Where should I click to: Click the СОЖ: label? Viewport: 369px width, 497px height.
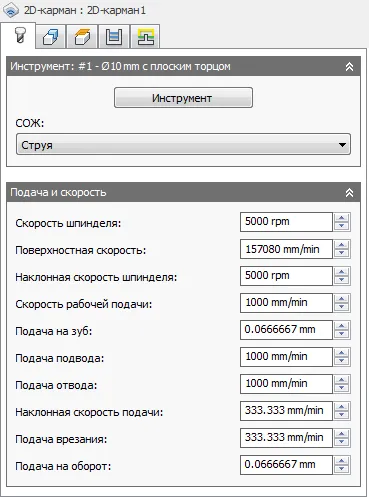point(30,123)
